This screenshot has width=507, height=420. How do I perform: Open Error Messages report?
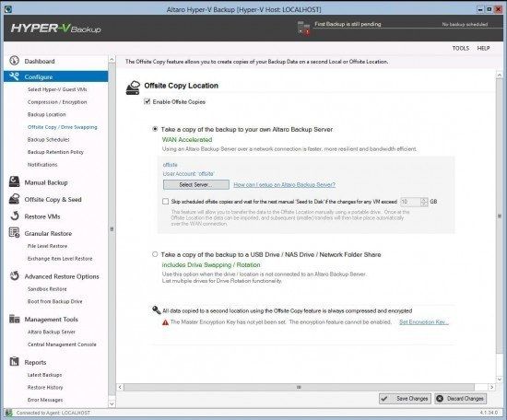pos(45,400)
